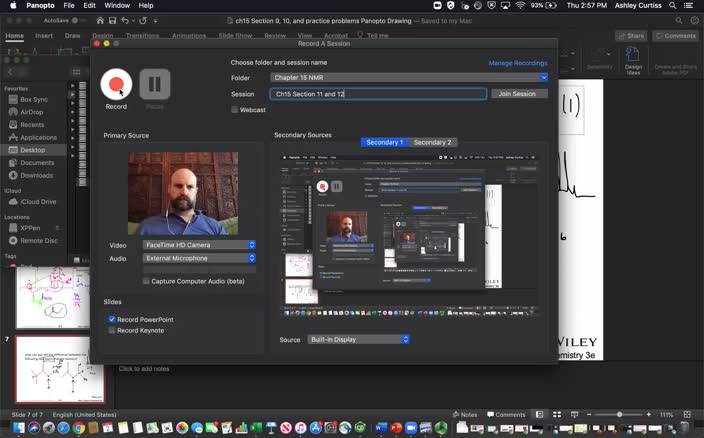Click the Share button in PowerPoint
Screen dimensions: 704x438
(x=631, y=35)
